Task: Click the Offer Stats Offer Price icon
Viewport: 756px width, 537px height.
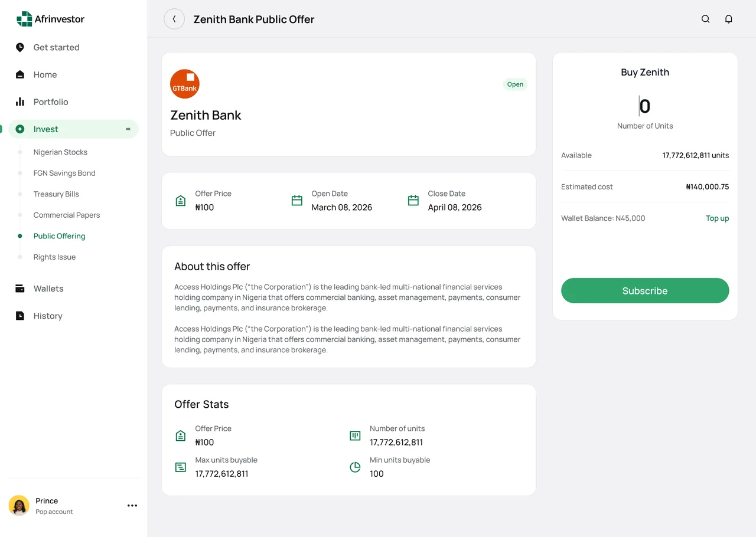Action: coord(181,436)
